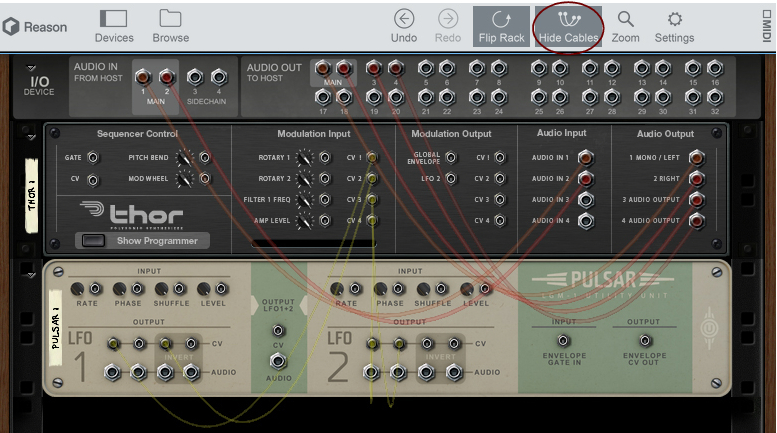The height and width of the screenshot is (433, 777).
Task: Click Thor Amp Level knob
Action: pos(304,221)
